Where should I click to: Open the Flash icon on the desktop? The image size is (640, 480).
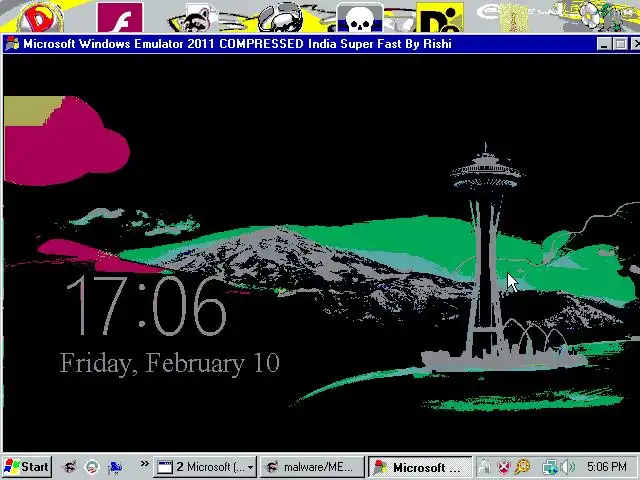click(x=120, y=17)
